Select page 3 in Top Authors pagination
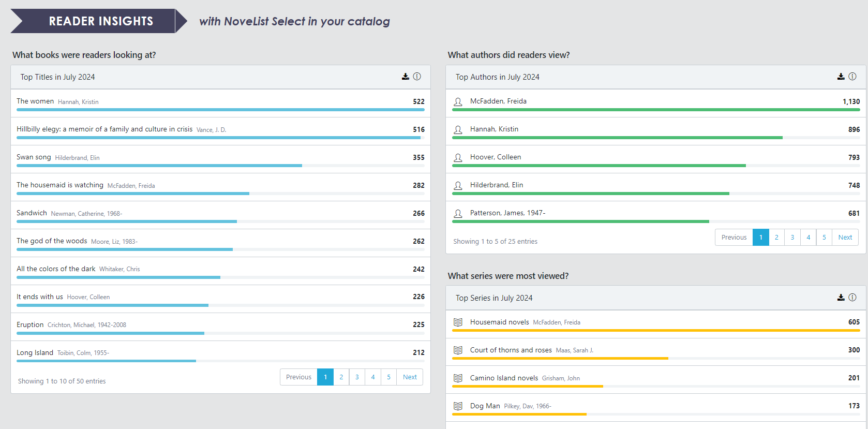This screenshot has height=429, width=868. (x=792, y=238)
